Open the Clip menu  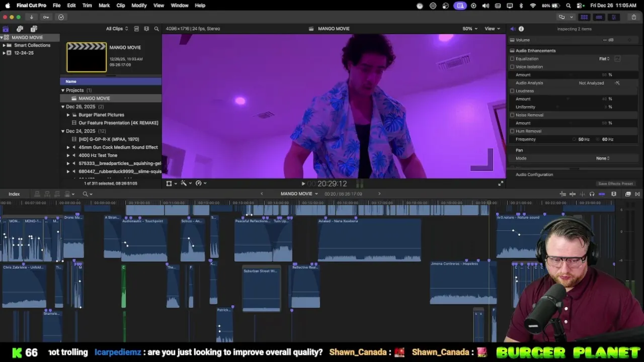coord(121,6)
